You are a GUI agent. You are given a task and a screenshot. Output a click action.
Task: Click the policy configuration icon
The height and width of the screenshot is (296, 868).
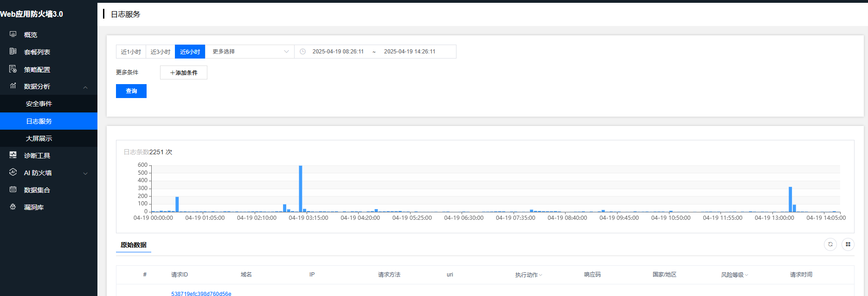13,69
